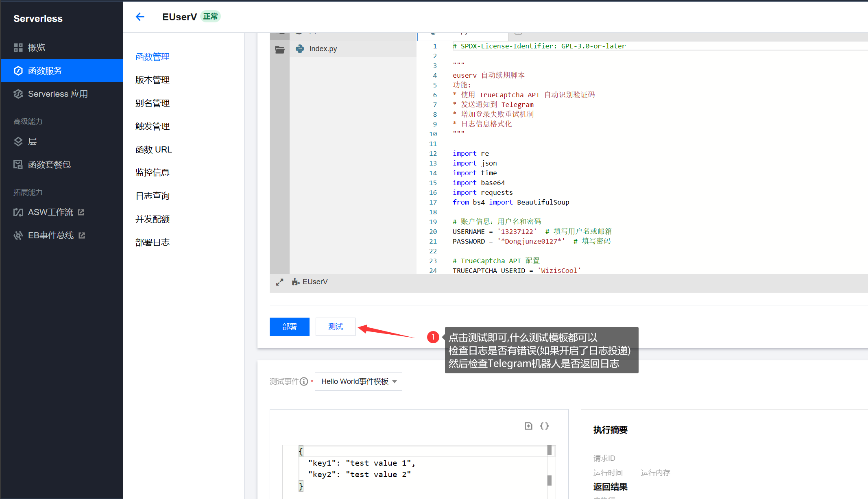868x499 pixels.
Task: Click the curly braces format icon
Action: pyautogui.click(x=544, y=426)
